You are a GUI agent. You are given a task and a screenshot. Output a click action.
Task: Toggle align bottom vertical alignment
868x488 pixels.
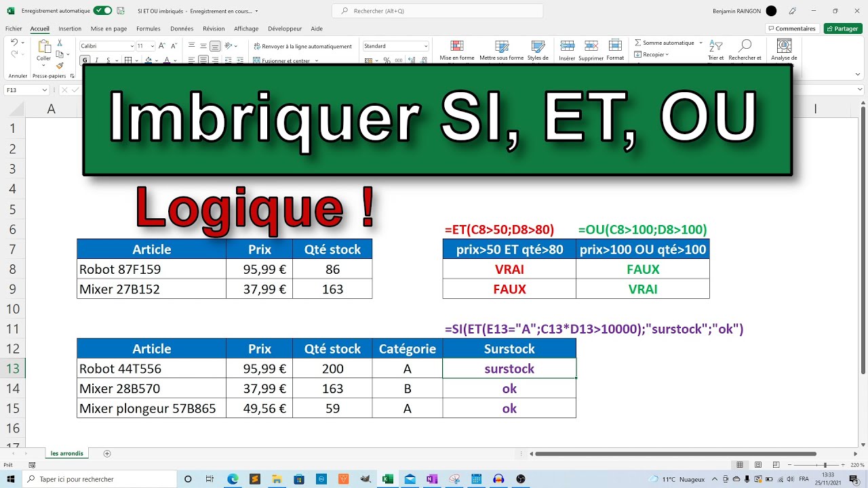(215, 46)
